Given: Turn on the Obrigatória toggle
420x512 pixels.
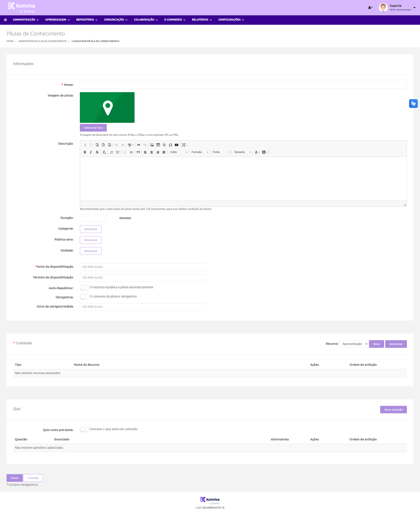Looking at the screenshot, I should (x=84, y=297).
